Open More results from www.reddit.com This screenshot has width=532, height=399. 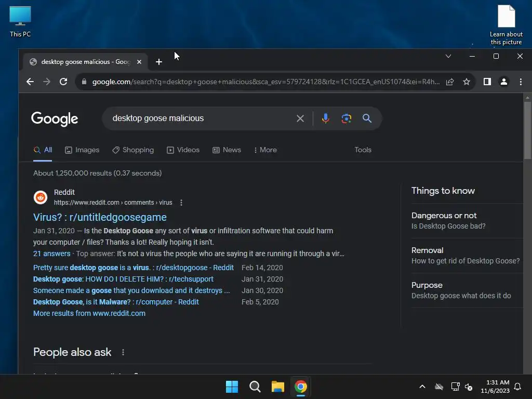tap(89, 313)
